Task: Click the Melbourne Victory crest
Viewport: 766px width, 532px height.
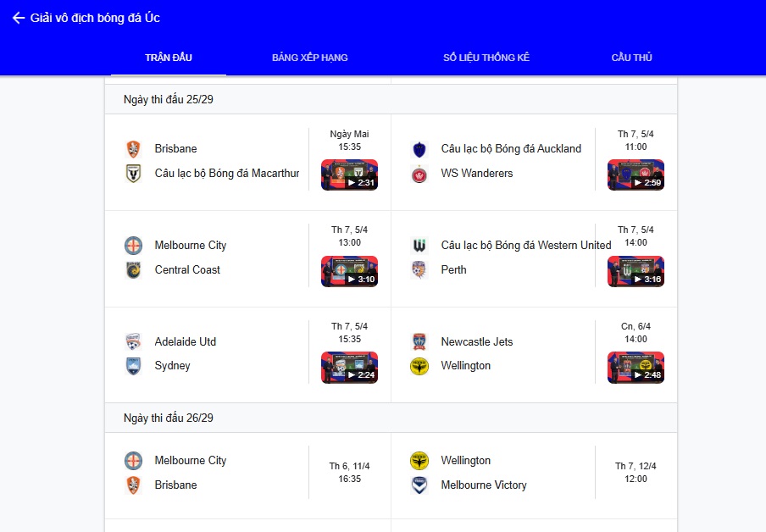Action: click(x=419, y=485)
